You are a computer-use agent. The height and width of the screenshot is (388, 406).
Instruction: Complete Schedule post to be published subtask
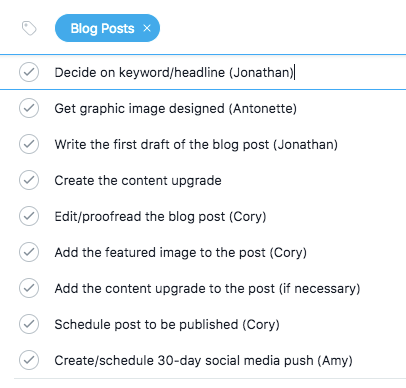29,324
